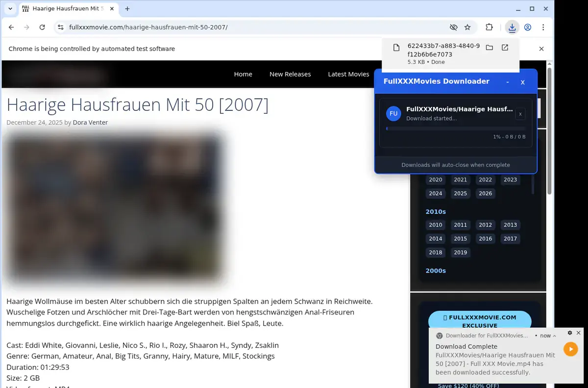Select the 2011 year tag

(x=461, y=225)
